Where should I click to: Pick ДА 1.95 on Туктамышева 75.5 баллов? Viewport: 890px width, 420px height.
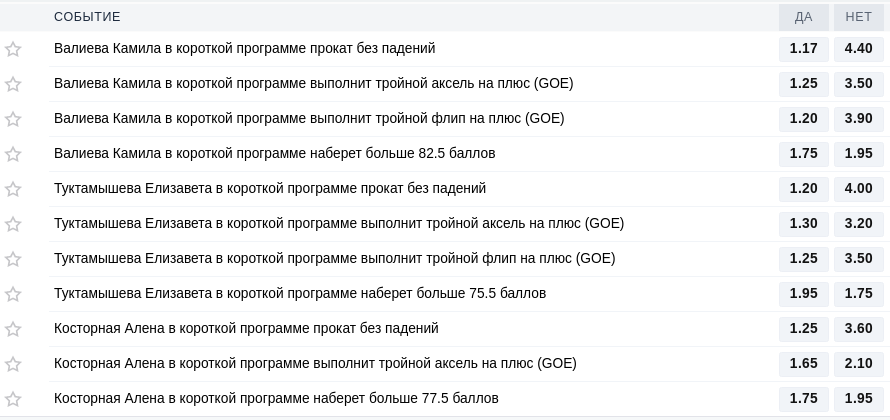(803, 294)
